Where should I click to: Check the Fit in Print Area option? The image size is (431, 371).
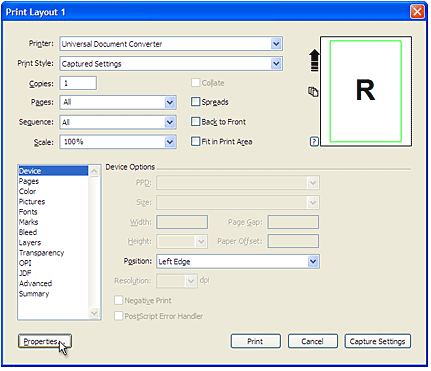click(195, 141)
